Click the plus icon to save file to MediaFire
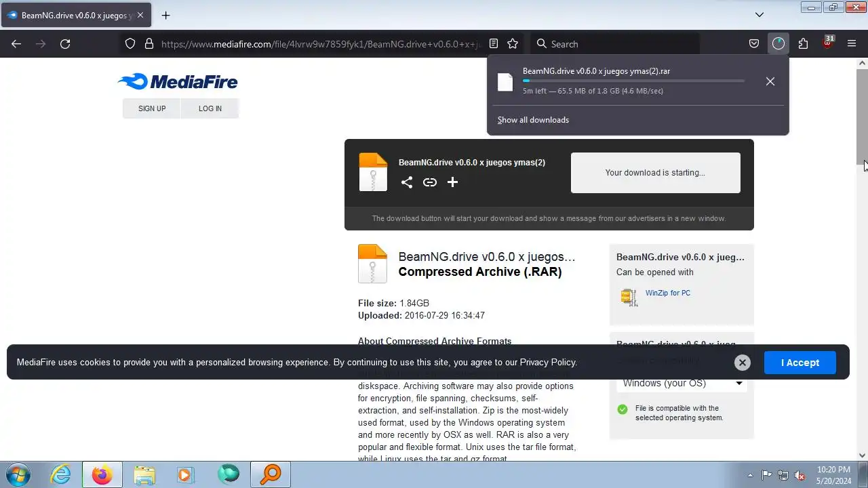Screen dimensions: 868x488 pos(452,182)
